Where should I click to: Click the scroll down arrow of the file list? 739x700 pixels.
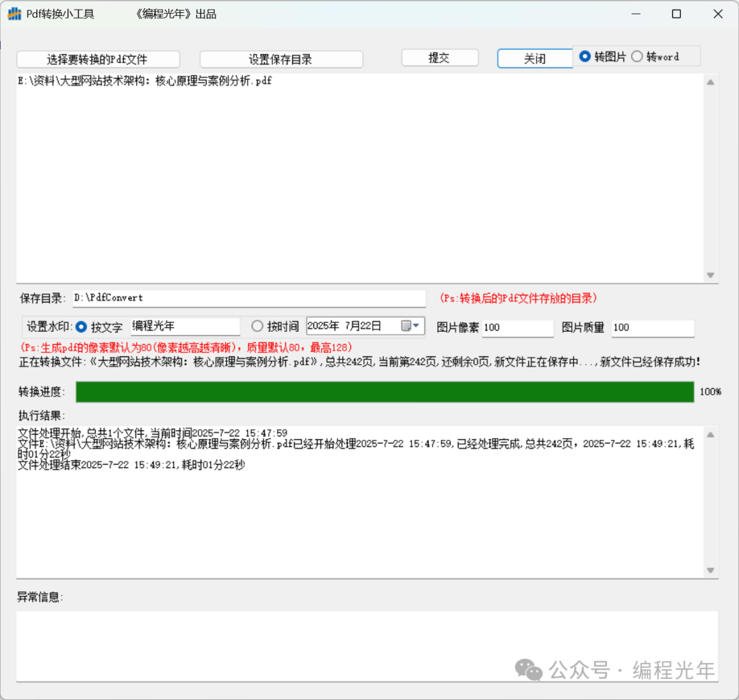(x=710, y=275)
